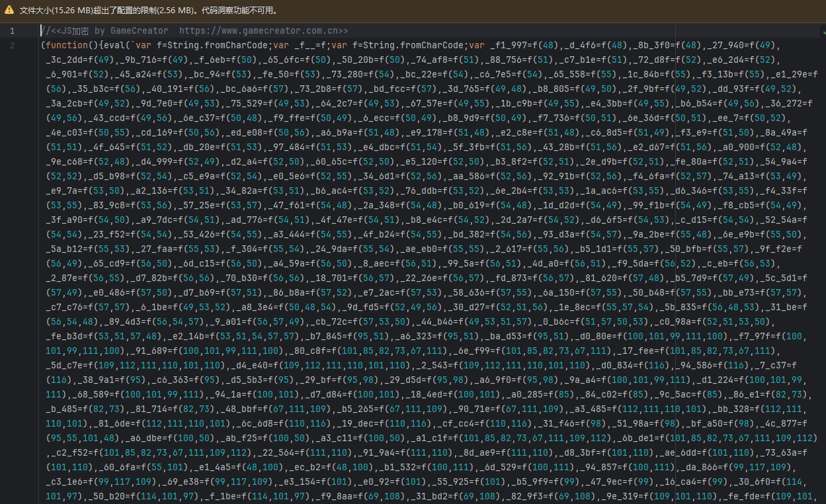826x504 pixels.
Task: Place cursor on the 'function' keyword
Action: click(x=66, y=45)
